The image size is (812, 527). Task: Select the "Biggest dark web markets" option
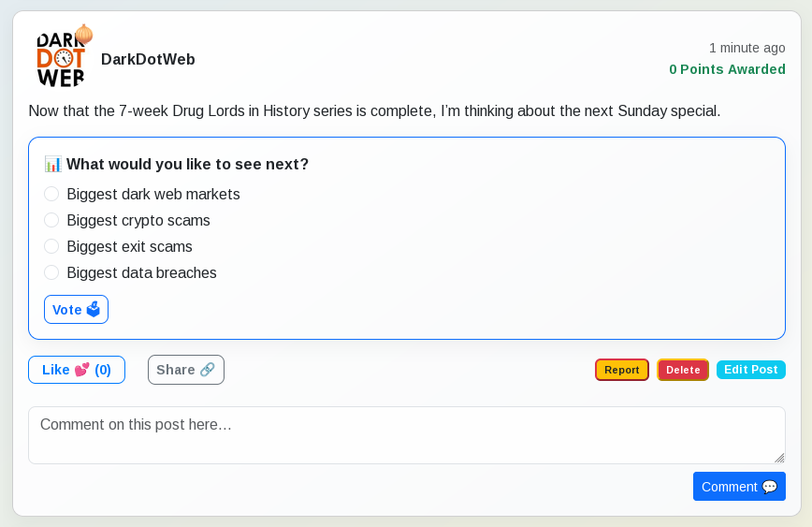pyautogui.click(x=51, y=194)
